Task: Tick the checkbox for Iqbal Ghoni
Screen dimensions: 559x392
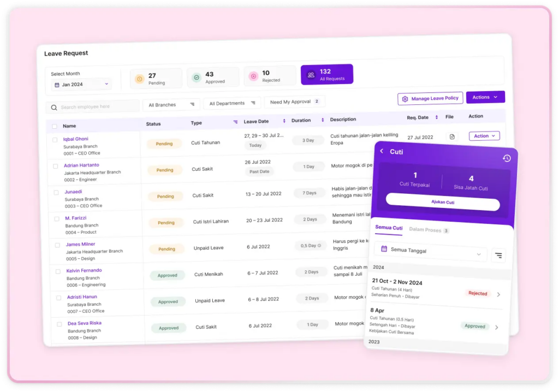Action: click(x=55, y=140)
